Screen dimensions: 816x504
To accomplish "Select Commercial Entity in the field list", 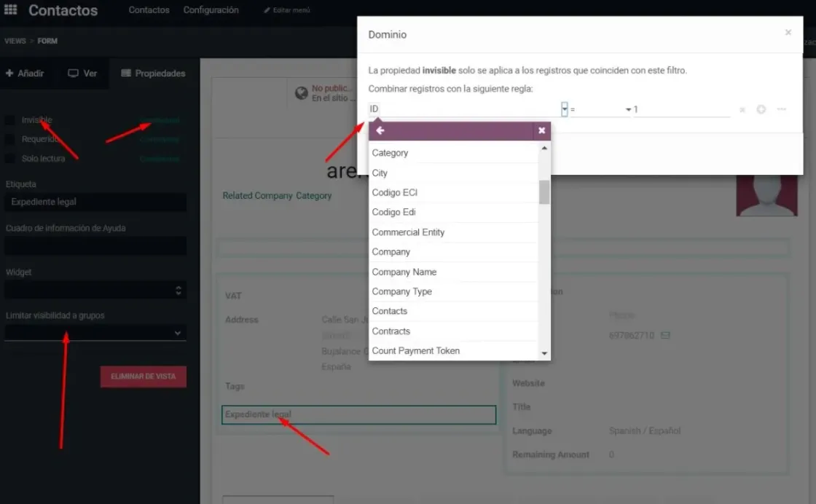I will tap(453, 232).
